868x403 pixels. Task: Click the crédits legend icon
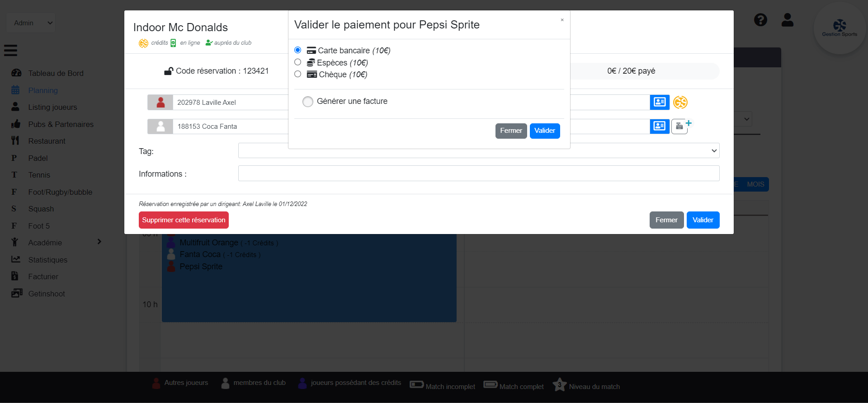(x=143, y=43)
